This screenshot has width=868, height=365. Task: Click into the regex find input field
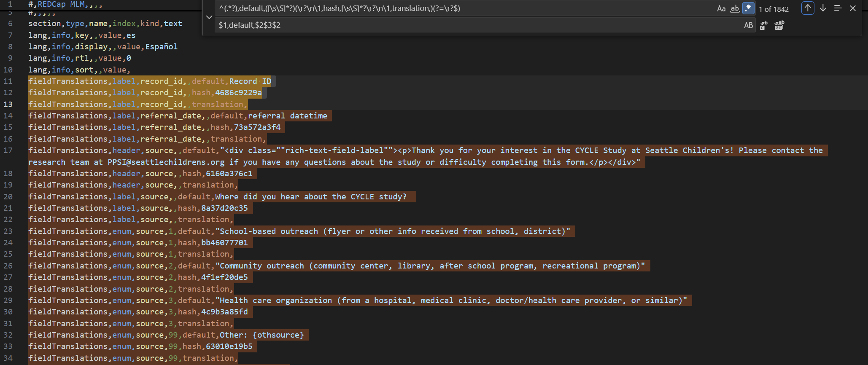pyautogui.click(x=464, y=8)
